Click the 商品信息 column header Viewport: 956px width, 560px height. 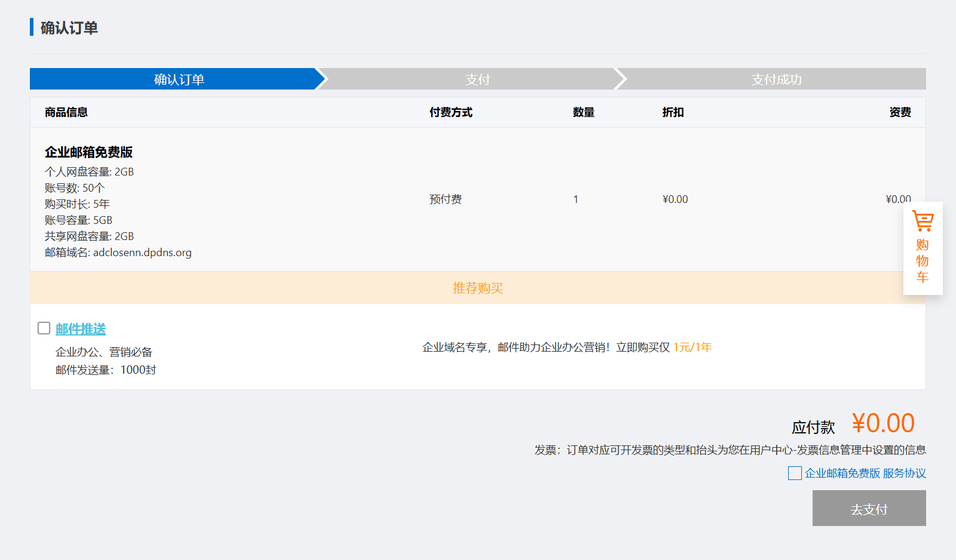tap(66, 112)
